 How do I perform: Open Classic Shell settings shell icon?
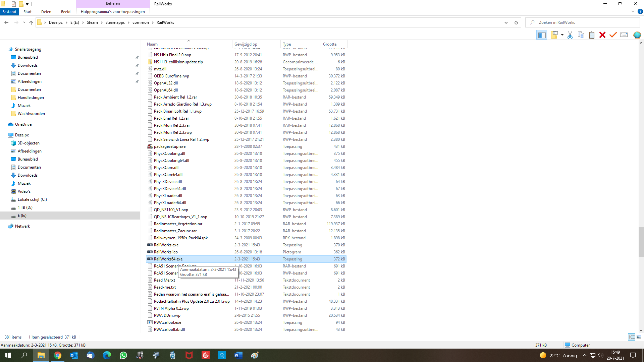click(637, 35)
